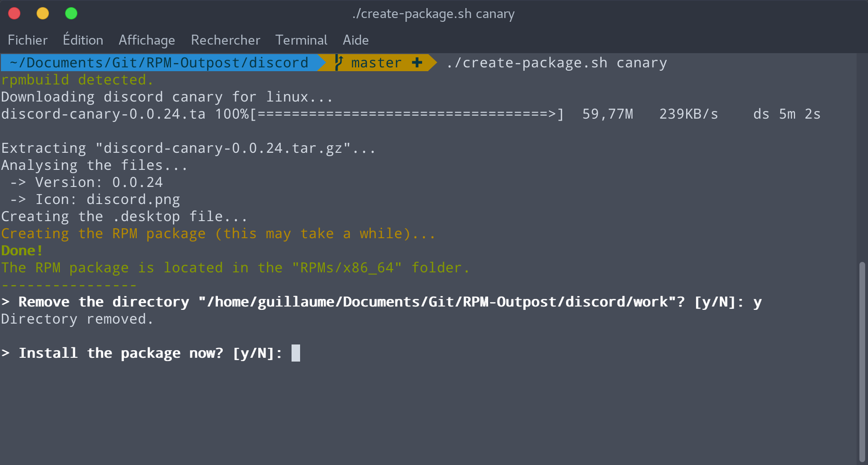Click the "master" branch label in prompt
868x465 pixels.
coord(376,63)
